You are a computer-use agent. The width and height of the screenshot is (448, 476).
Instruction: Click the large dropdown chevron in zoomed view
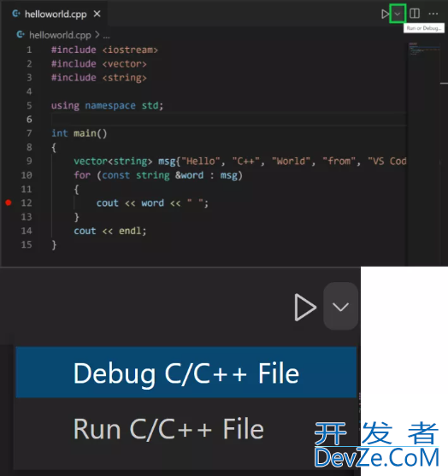(x=340, y=307)
